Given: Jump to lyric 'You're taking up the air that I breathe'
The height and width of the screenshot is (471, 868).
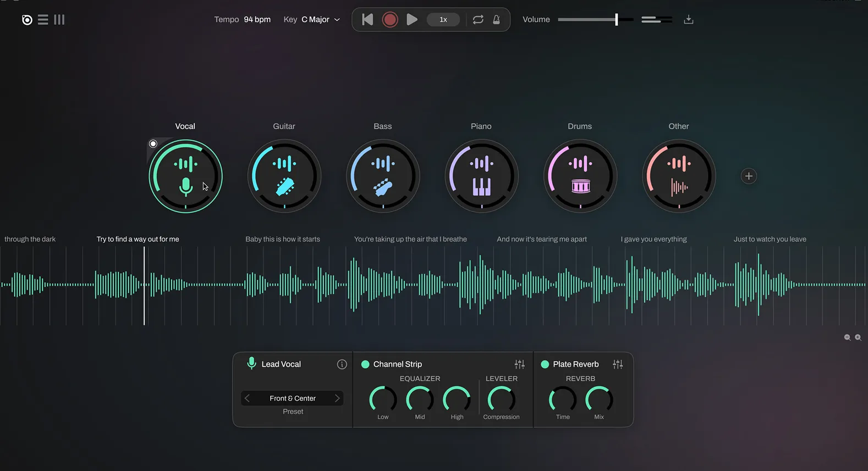Looking at the screenshot, I should click(x=410, y=239).
